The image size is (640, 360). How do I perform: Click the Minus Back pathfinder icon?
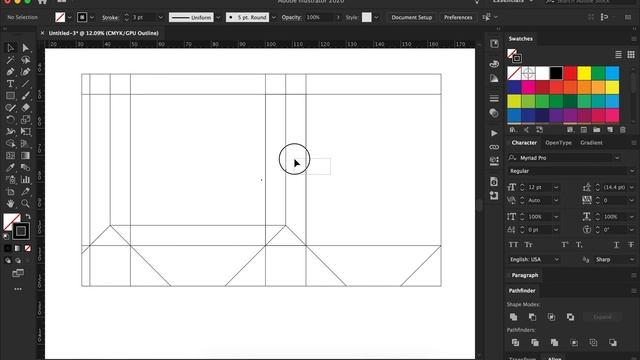[x=613, y=343]
